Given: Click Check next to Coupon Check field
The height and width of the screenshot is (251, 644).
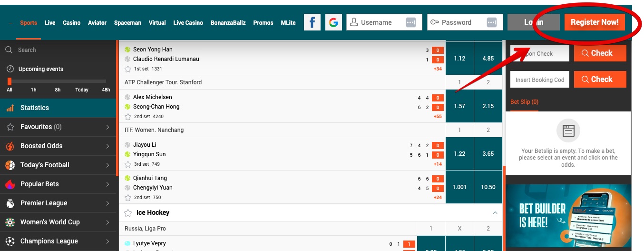Looking at the screenshot, I should click(x=600, y=53).
